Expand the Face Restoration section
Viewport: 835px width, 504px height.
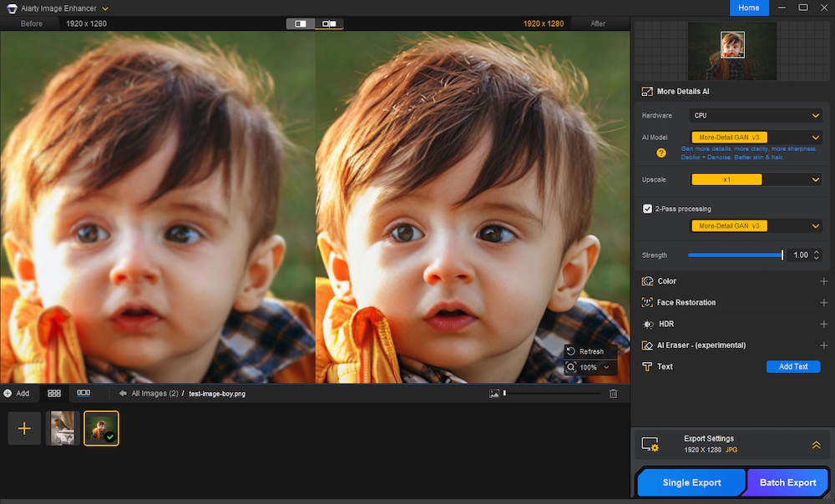pos(823,303)
